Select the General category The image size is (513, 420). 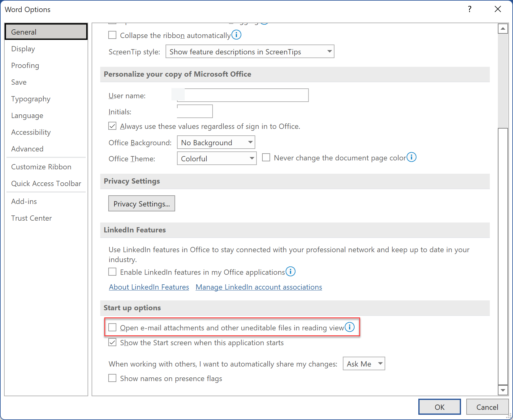point(46,32)
